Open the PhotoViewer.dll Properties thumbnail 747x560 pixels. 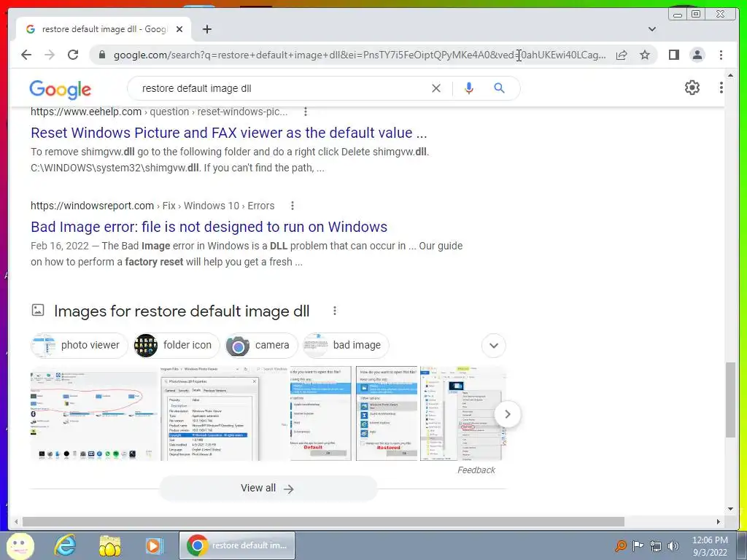225,413
